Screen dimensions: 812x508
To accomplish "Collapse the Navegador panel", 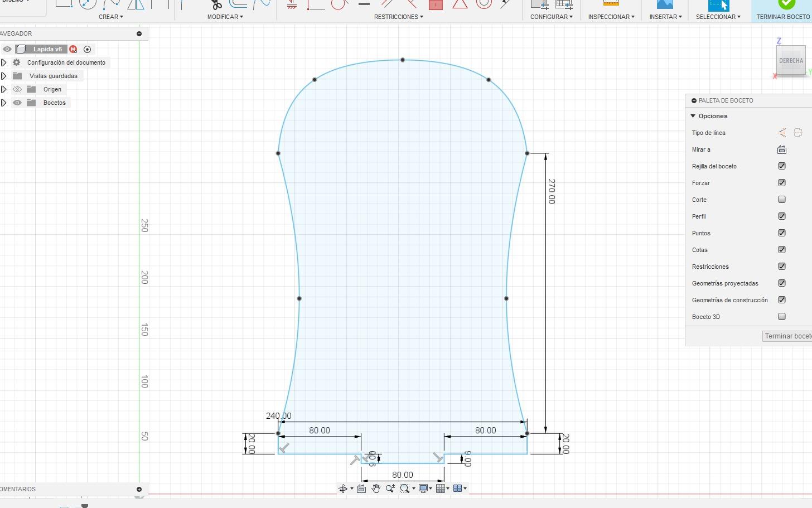I will (x=139, y=33).
